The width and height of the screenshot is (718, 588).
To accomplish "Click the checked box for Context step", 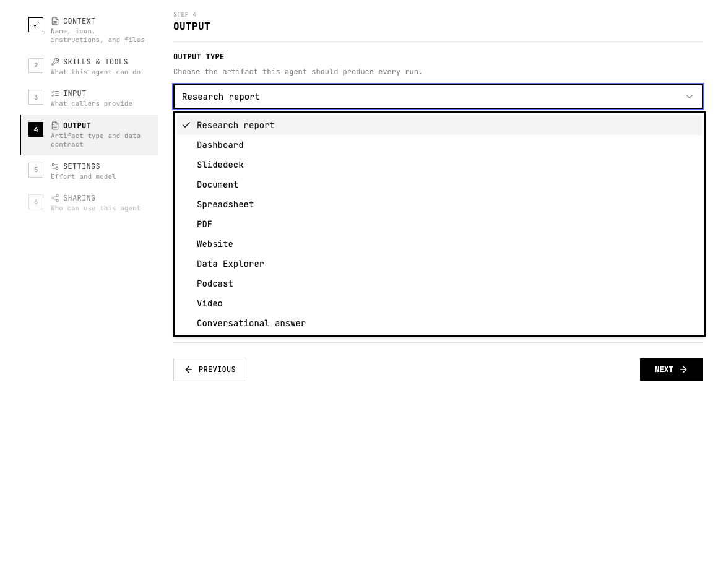I will tap(36, 25).
